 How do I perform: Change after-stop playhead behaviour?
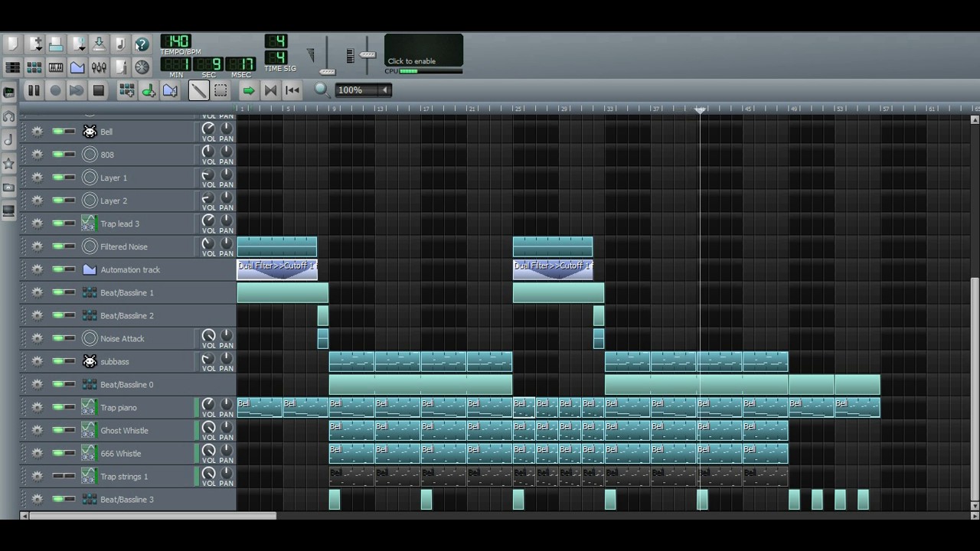tap(292, 90)
